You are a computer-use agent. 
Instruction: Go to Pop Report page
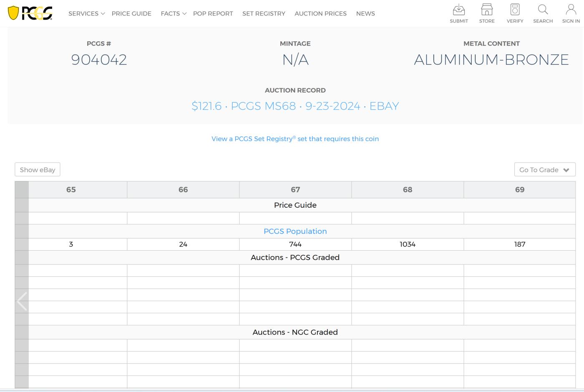click(213, 13)
